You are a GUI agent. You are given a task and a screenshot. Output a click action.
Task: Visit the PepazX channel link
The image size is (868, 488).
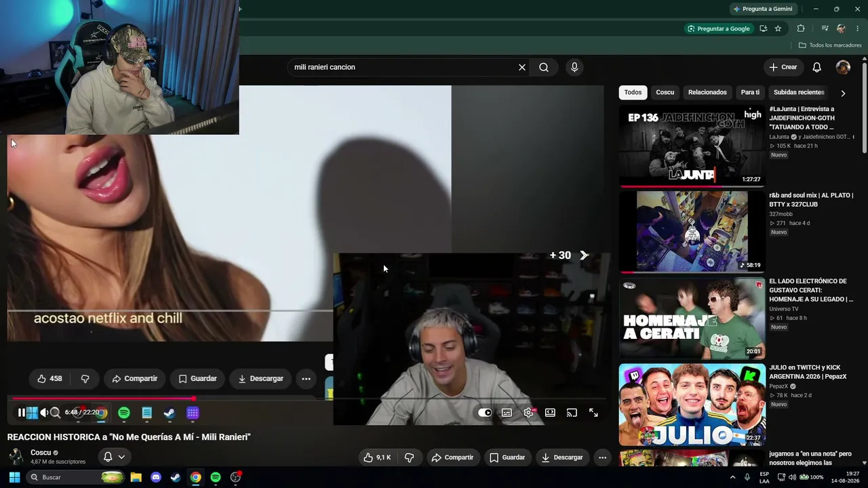[778, 386]
